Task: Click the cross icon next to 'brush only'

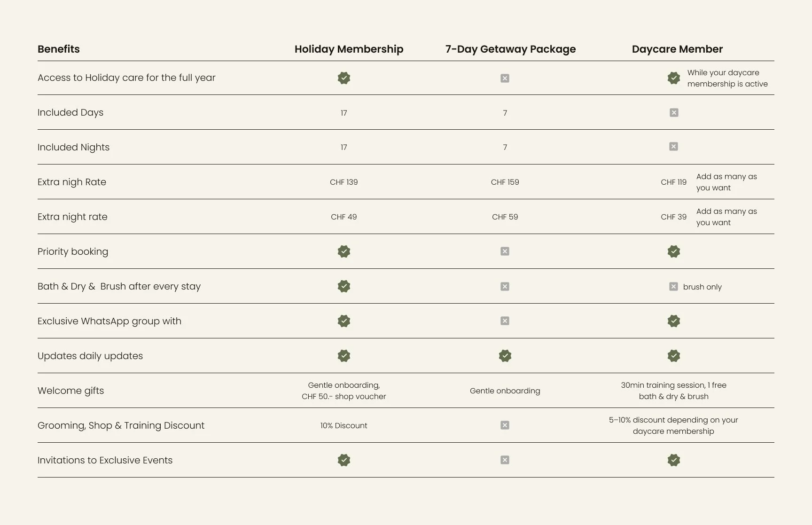Action: pos(673,287)
